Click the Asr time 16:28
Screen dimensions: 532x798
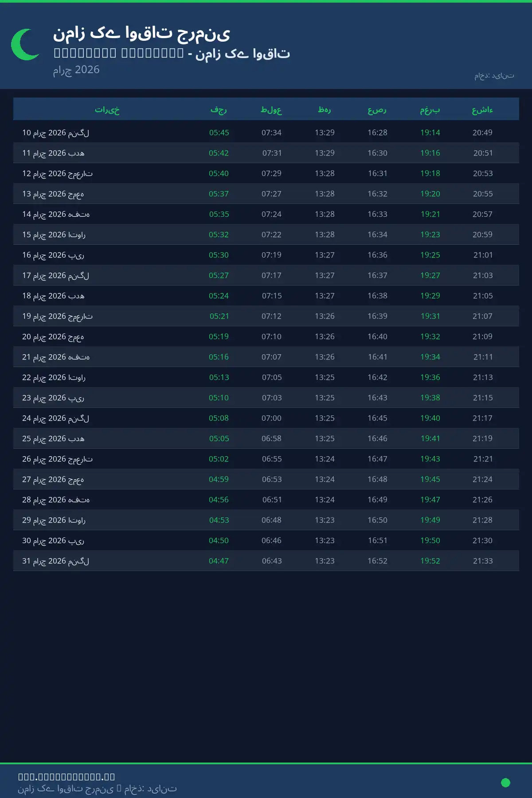tap(377, 133)
